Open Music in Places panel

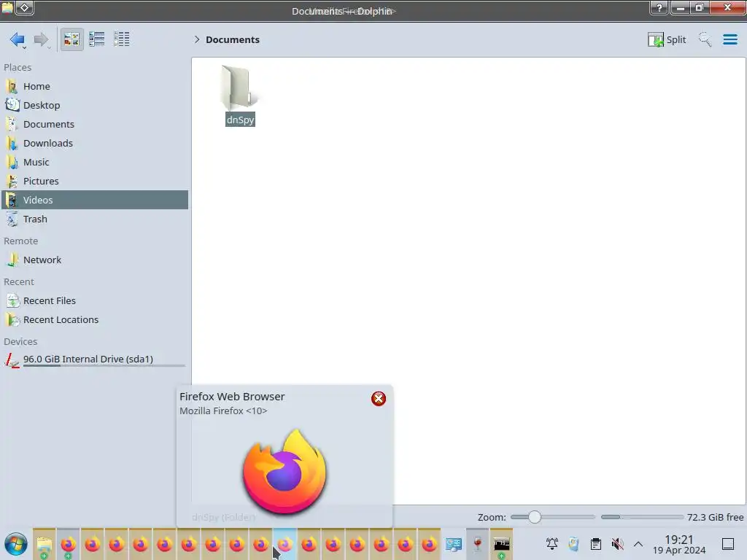(95, 163)
